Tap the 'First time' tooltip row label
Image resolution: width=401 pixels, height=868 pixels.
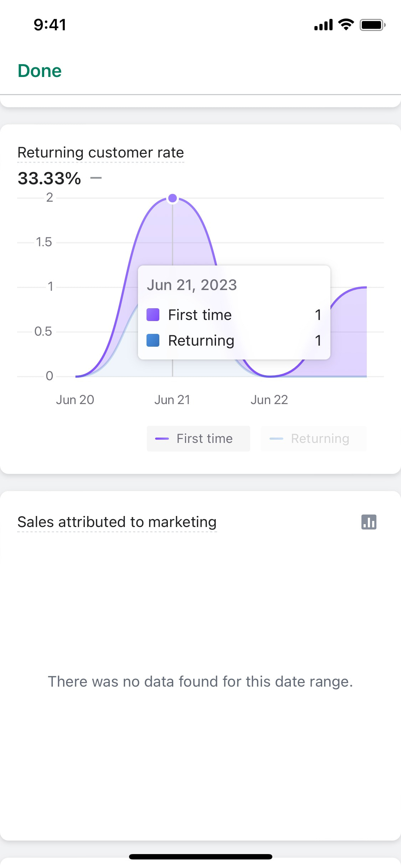click(200, 315)
